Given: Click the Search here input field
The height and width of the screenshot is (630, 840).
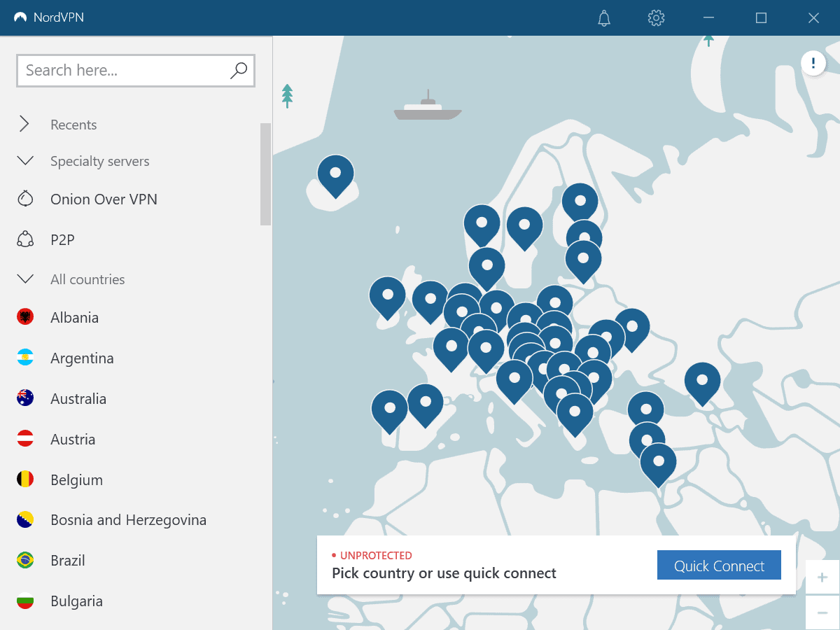Looking at the screenshot, I should click(119, 70).
